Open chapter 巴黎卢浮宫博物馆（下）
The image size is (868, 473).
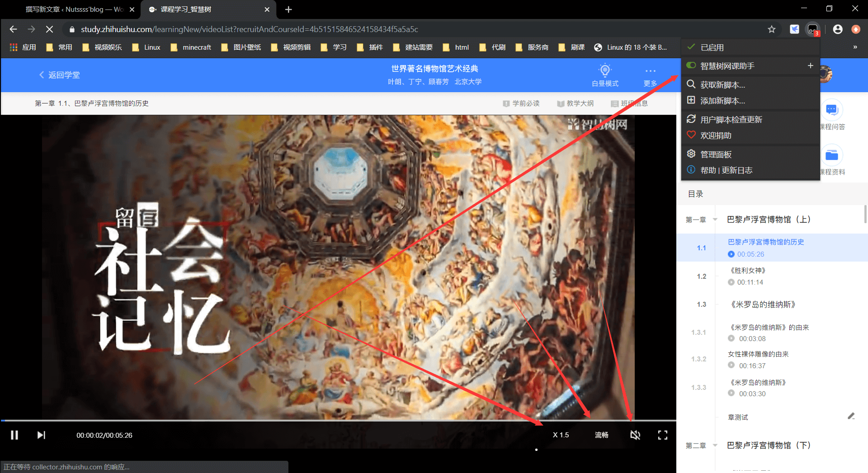(x=769, y=445)
